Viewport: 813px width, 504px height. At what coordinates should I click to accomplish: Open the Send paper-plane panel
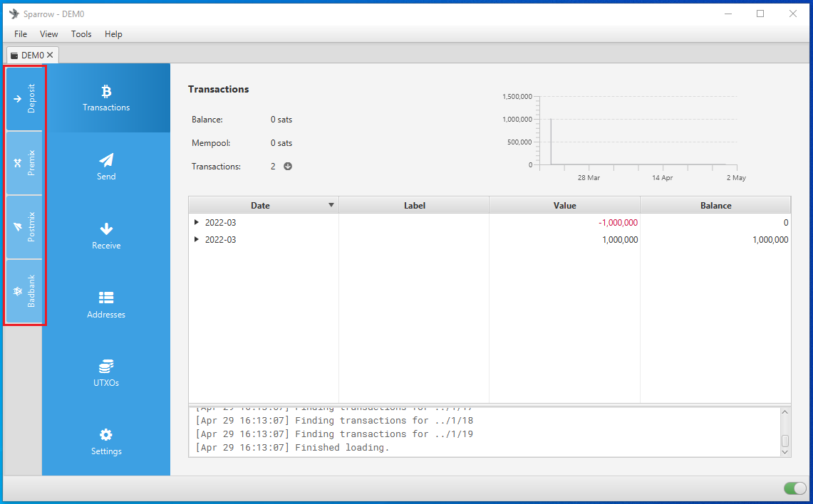click(x=106, y=167)
